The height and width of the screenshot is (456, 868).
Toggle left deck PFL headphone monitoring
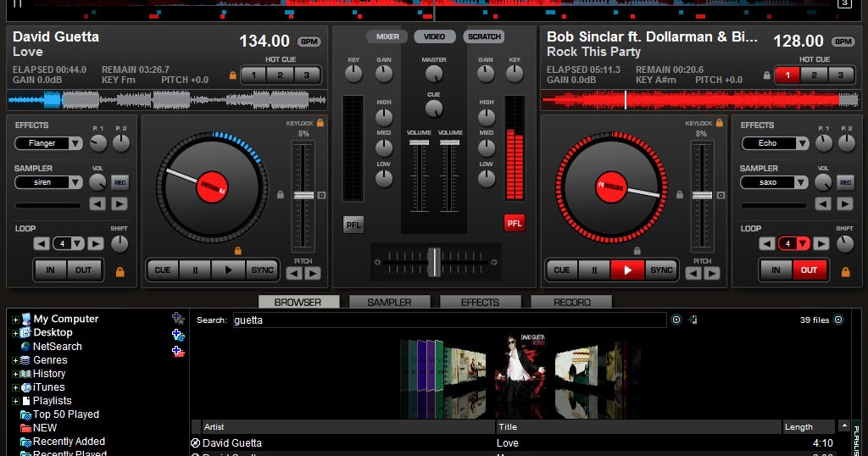[x=353, y=225]
